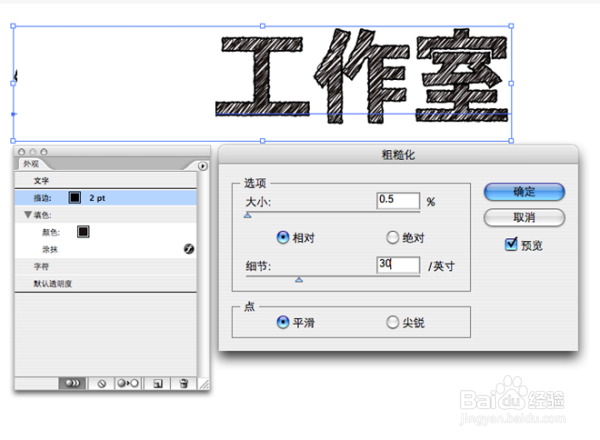Close the 外观 panel window
Screen dimensions: 600x440
point(22,152)
